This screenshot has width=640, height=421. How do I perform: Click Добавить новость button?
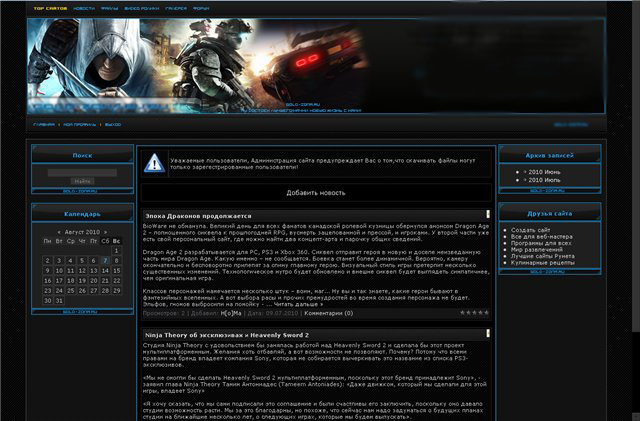[x=316, y=193]
